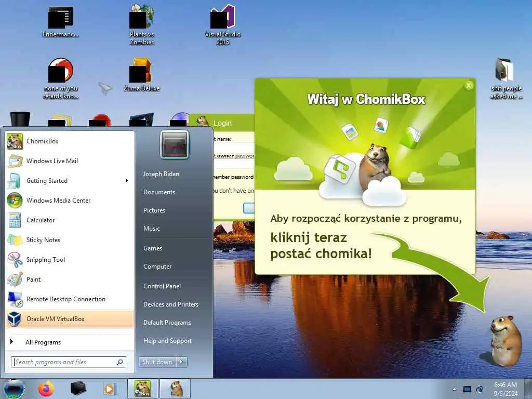
Task: Open Pictures from Start menu
Action: click(x=154, y=210)
